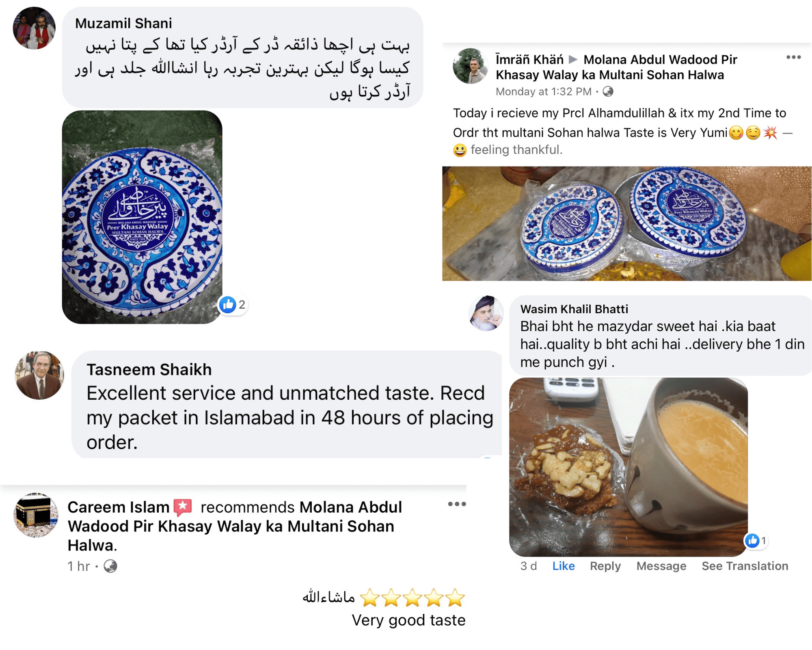Open Muzamil Shani's profile picture

coord(34,28)
